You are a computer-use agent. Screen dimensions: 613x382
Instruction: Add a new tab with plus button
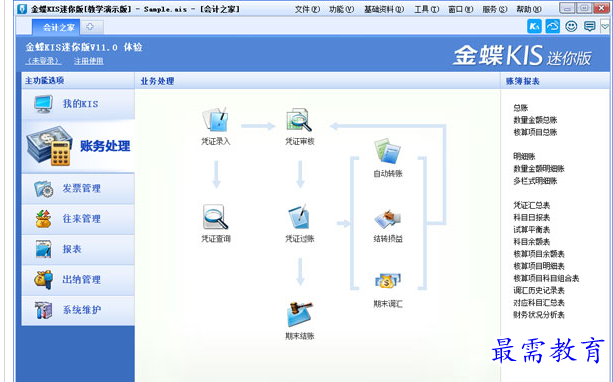90,27
